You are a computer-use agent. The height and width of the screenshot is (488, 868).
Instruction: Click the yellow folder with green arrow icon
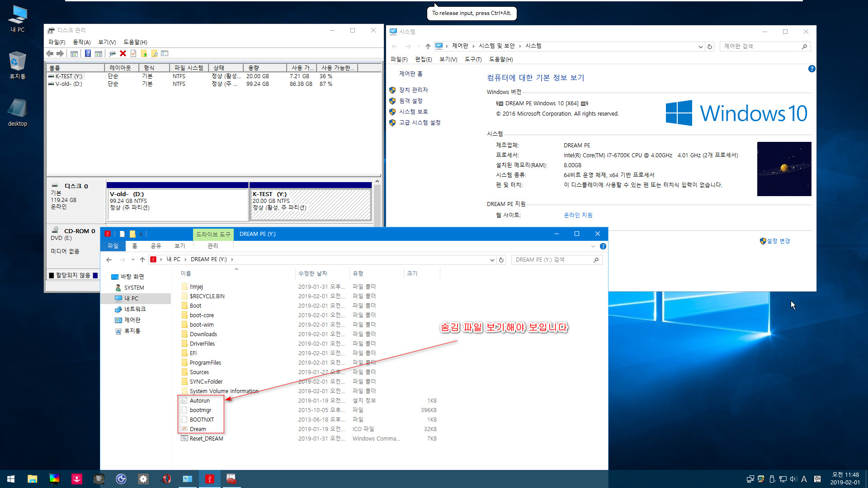pyautogui.click(x=144, y=54)
